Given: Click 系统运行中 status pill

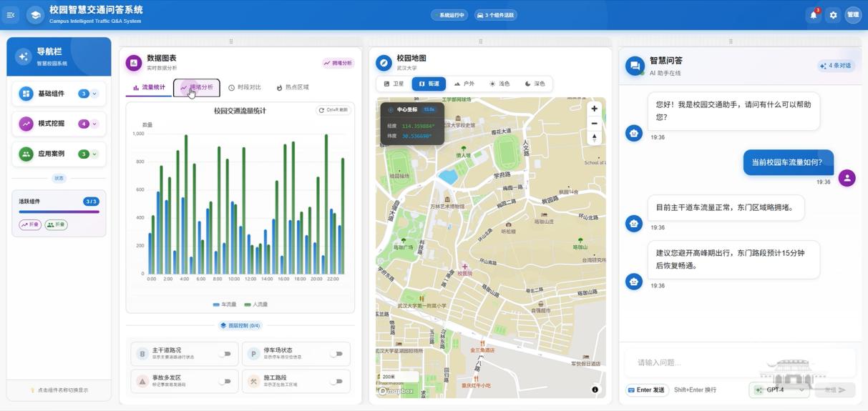Looking at the screenshot, I should pos(449,15).
